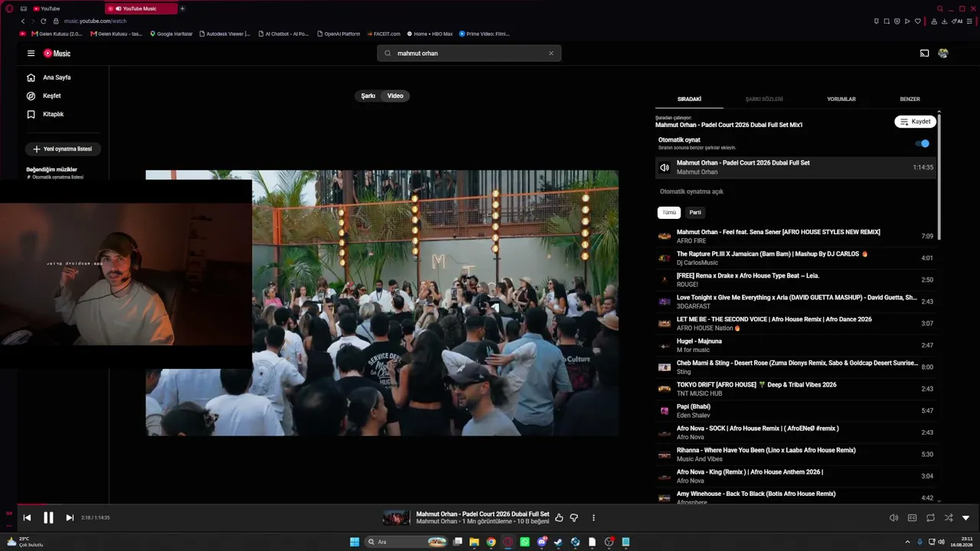Skip to the previous track
The width and height of the screenshot is (980, 551).
[x=27, y=518]
